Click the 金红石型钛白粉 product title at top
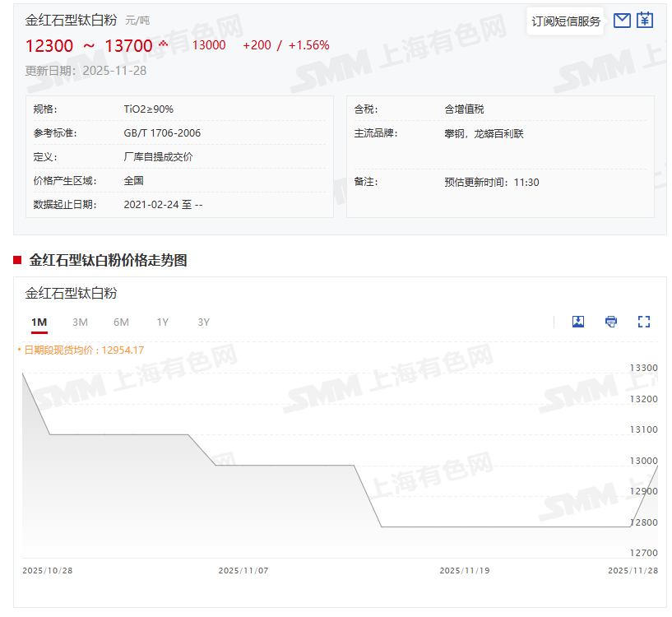The height and width of the screenshot is (617, 672). pos(72,20)
